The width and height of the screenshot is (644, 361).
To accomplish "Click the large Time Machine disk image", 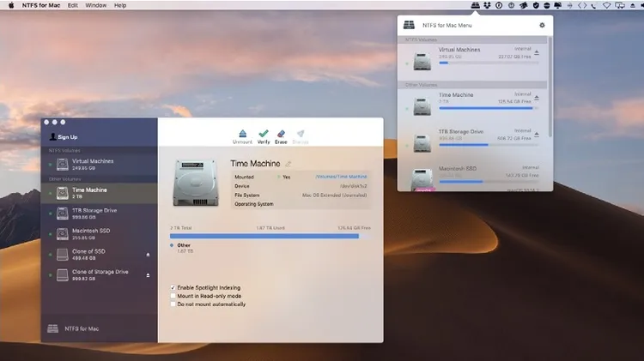I will (x=196, y=183).
